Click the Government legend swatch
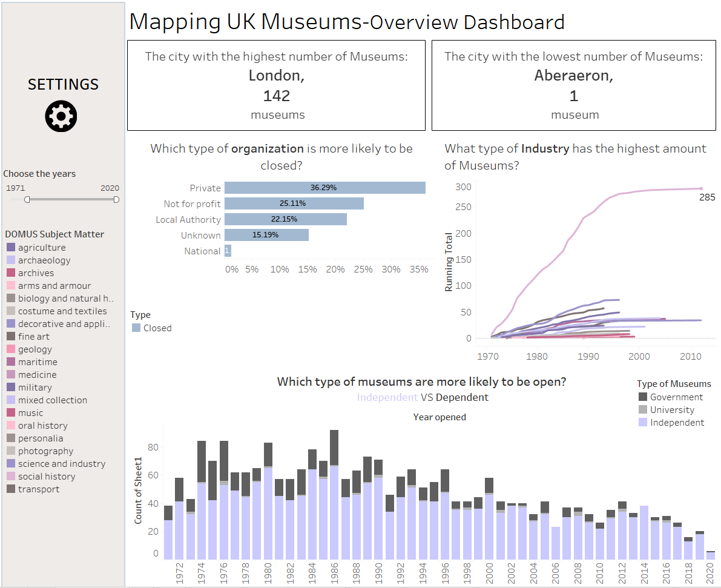This screenshot has width=721, height=588. (643, 397)
